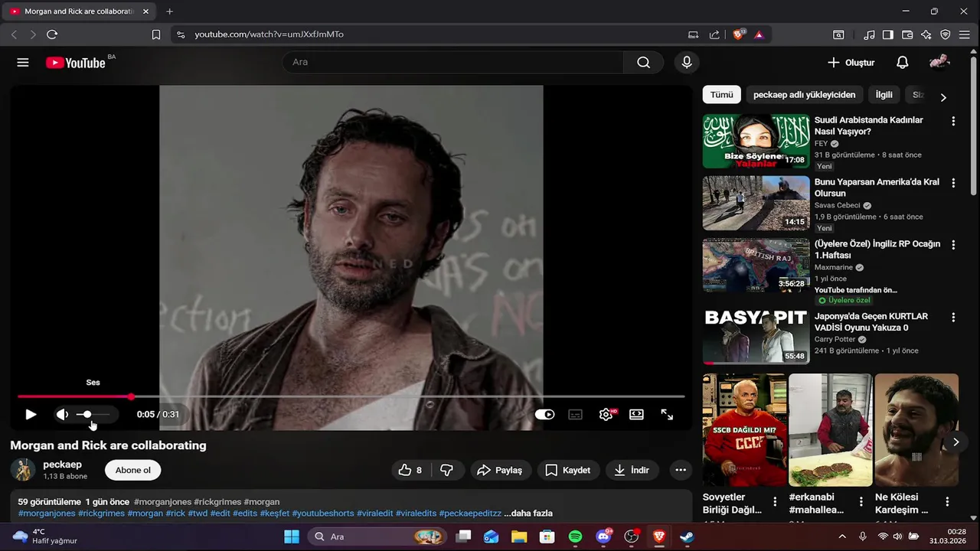Open options for Sovyetler Birliği short
The width and height of the screenshot is (980, 551).
click(775, 502)
